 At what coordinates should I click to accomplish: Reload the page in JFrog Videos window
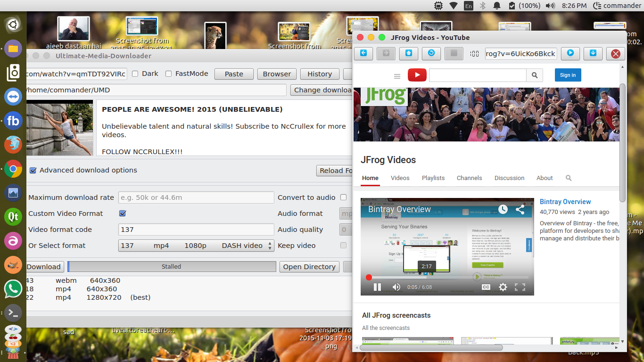pos(431,53)
